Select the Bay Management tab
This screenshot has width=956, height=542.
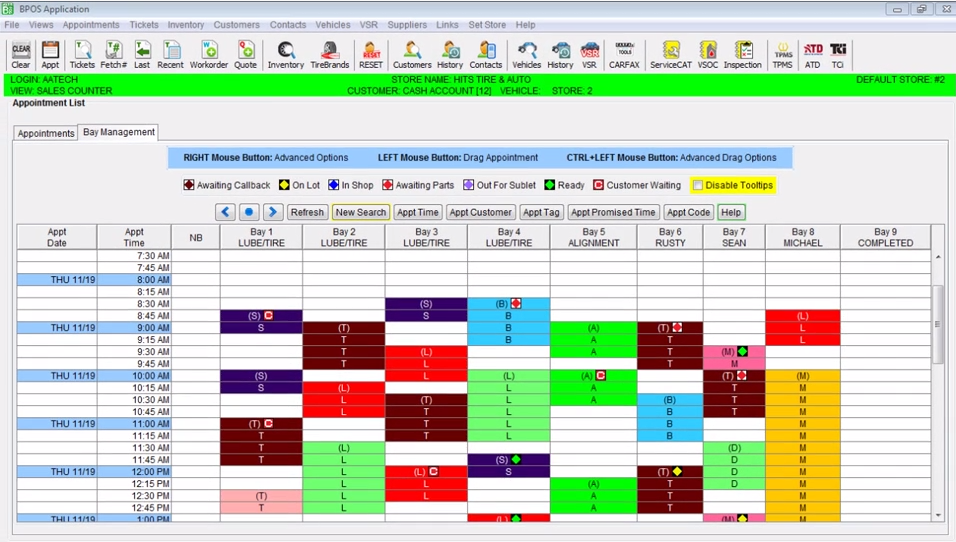pos(119,132)
